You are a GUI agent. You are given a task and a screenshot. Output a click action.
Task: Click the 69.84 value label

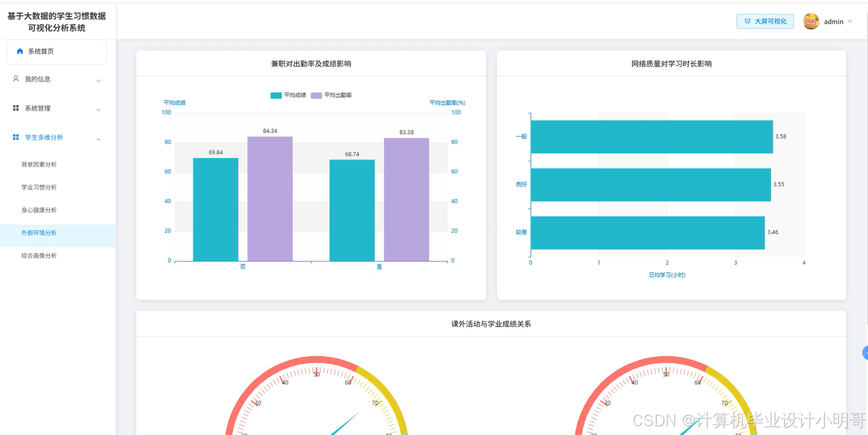(216, 152)
